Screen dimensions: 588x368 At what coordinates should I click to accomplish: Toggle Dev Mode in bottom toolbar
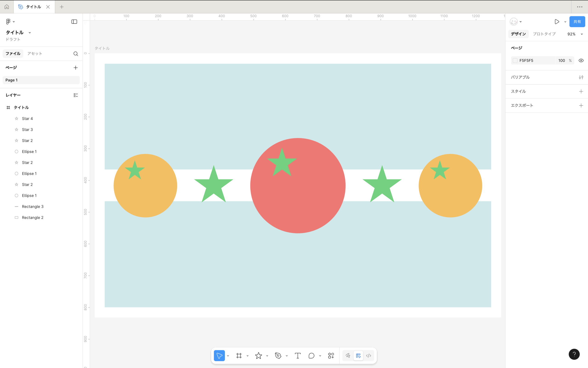coord(369,356)
